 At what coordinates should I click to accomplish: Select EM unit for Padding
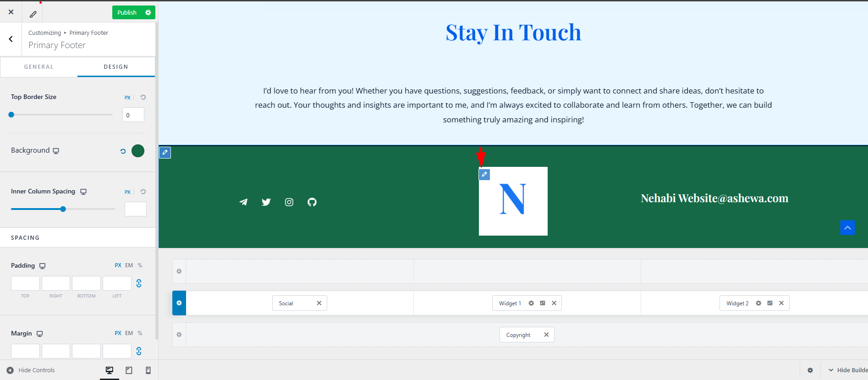[129, 265]
